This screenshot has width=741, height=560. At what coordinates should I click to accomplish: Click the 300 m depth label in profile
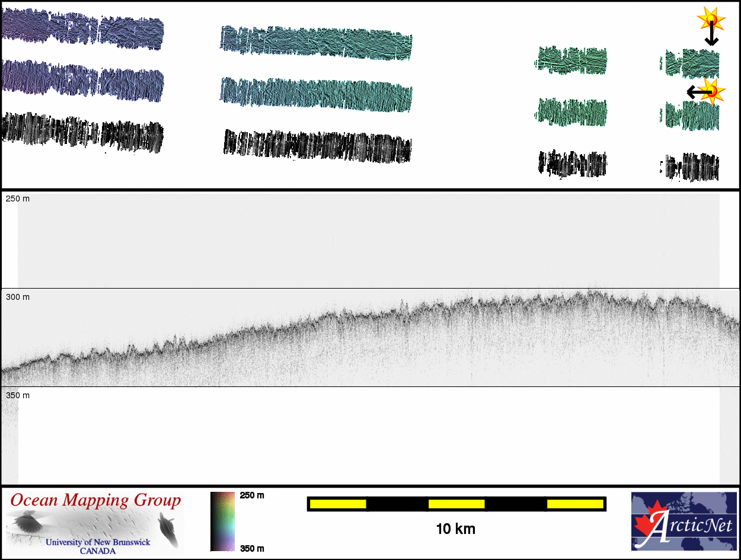[x=18, y=297]
